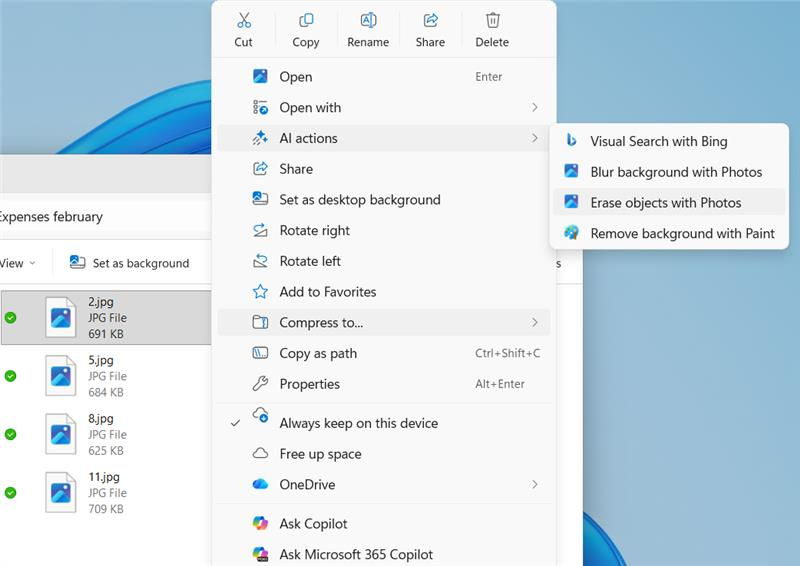Screen dimensions: 800x566
Task: Expand the Open with submenu arrow
Action: (x=535, y=107)
